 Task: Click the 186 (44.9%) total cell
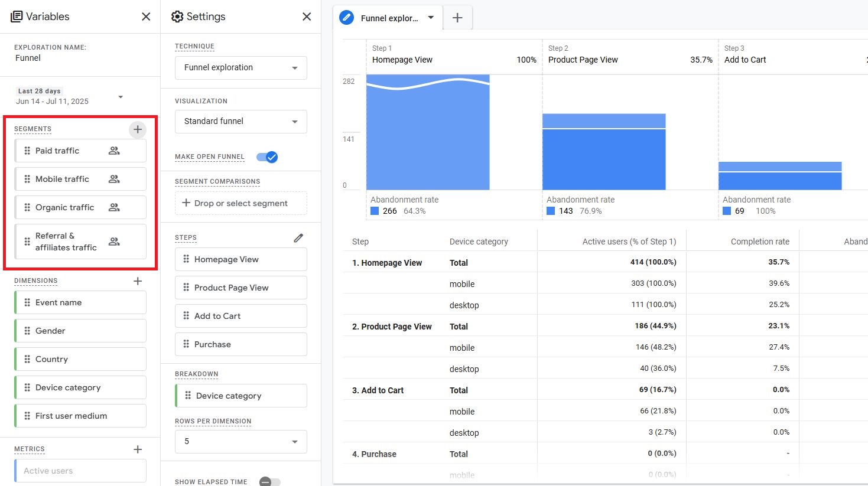(x=656, y=326)
